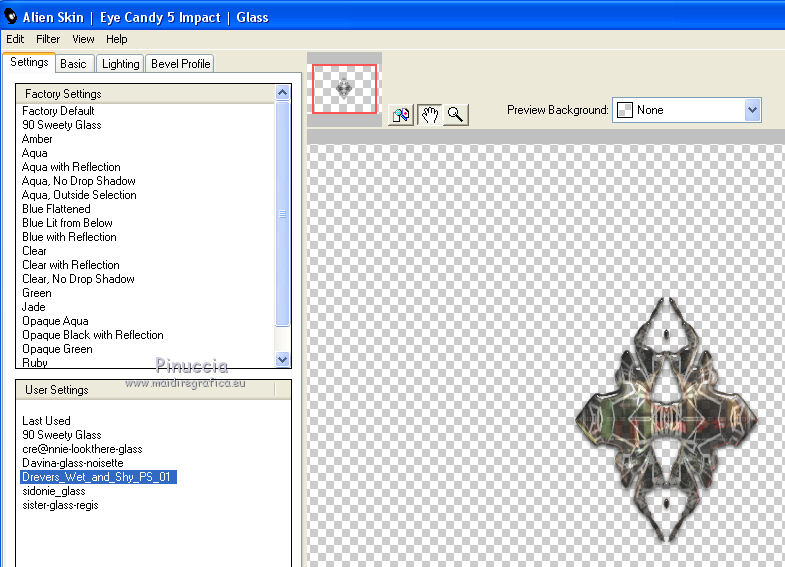Viewport: 785px width, 567px height.
Task: Select cre@nnie-lookthere-glass user preset
Action: click(82, 449)
